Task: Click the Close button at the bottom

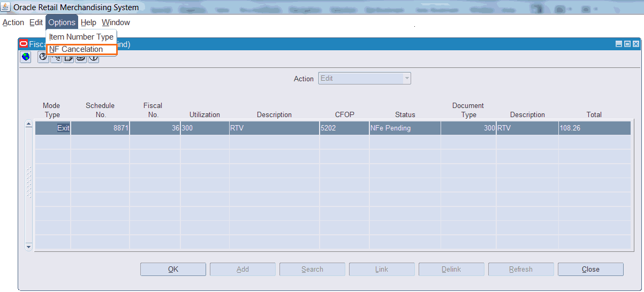Action: point(590,270)
